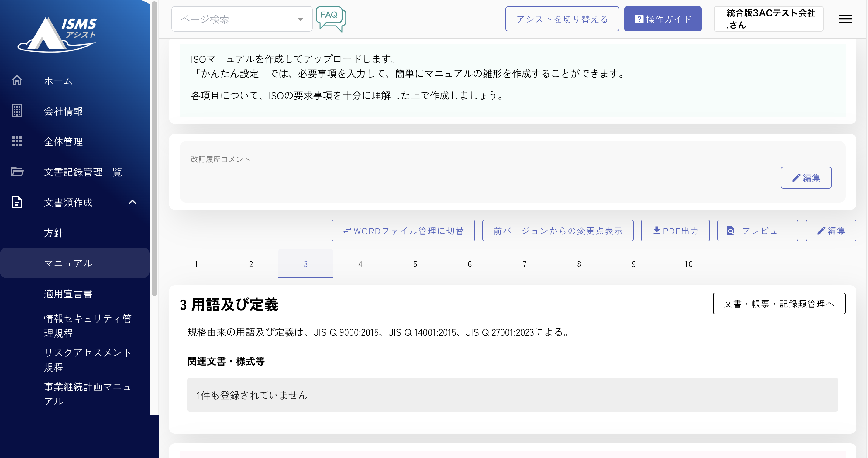This screenshot has width=868, height=458.
Task: Click WORDファイル管理に切替 button
Action: tap(403, 231)
